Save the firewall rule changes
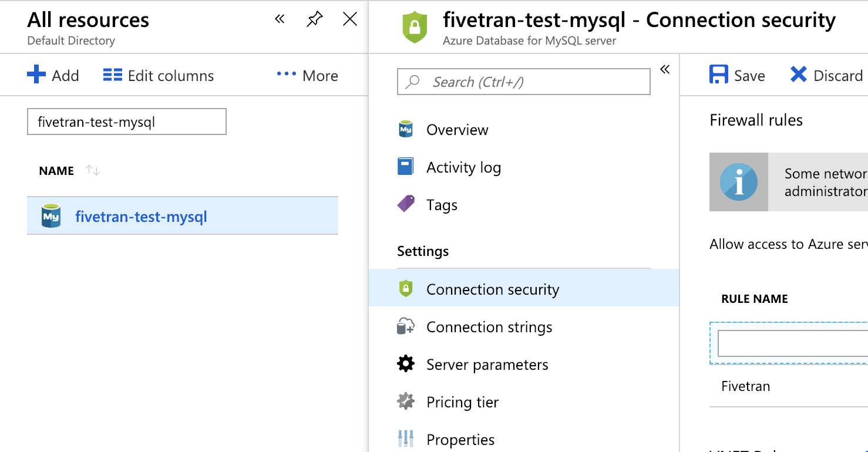 pos(737,75)
